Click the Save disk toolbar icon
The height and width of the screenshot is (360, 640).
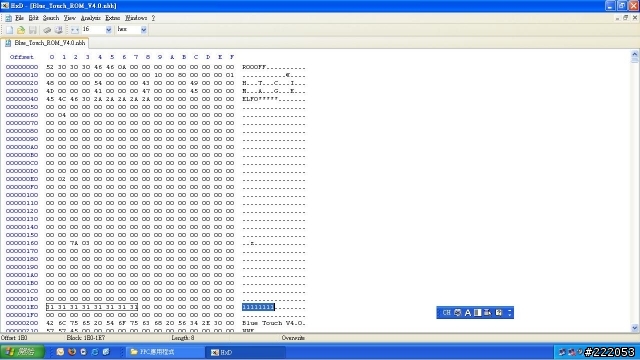click(33, 30)
